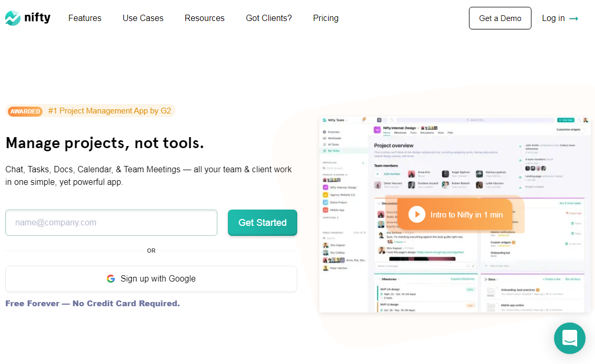Image resolution: width=595 pixels, height=364 pixels.
Task: Click the Get Started button
Action: pyautogui.click(x=262, y=223)
